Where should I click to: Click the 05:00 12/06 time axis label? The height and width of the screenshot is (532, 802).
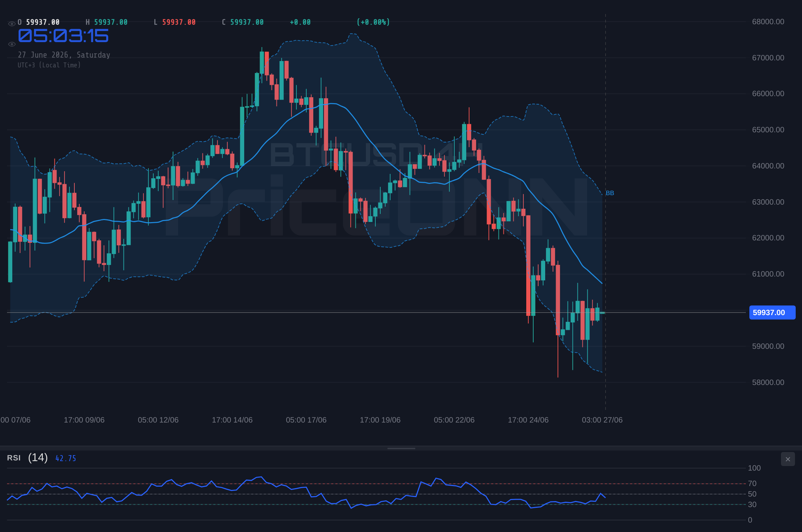click(158, 420)
